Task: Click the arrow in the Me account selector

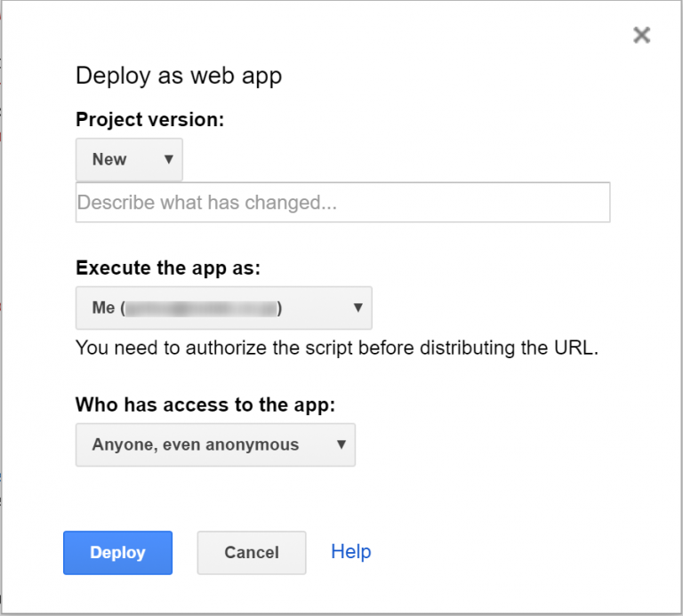Action: coord(358,308)
